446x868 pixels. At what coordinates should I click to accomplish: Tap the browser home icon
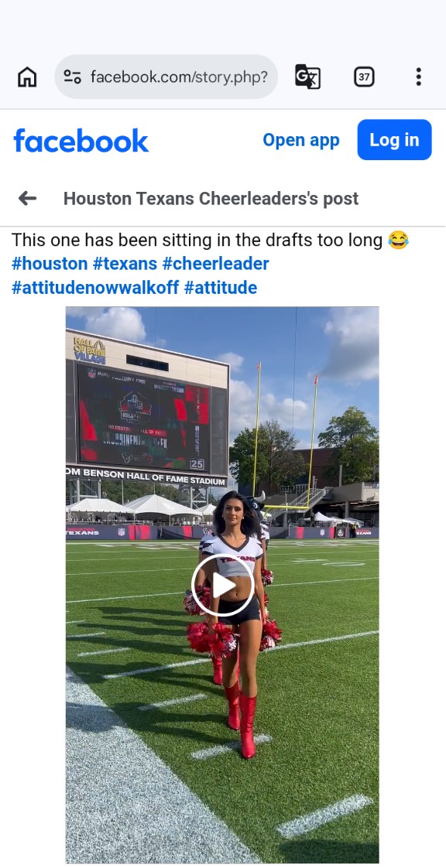tap(27, 77)
